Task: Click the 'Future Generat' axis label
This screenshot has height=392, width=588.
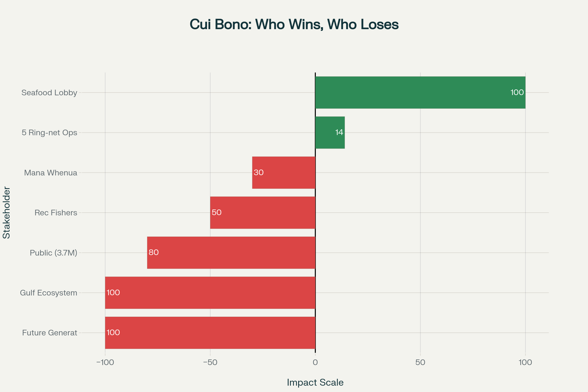Action: pos(49,333)
